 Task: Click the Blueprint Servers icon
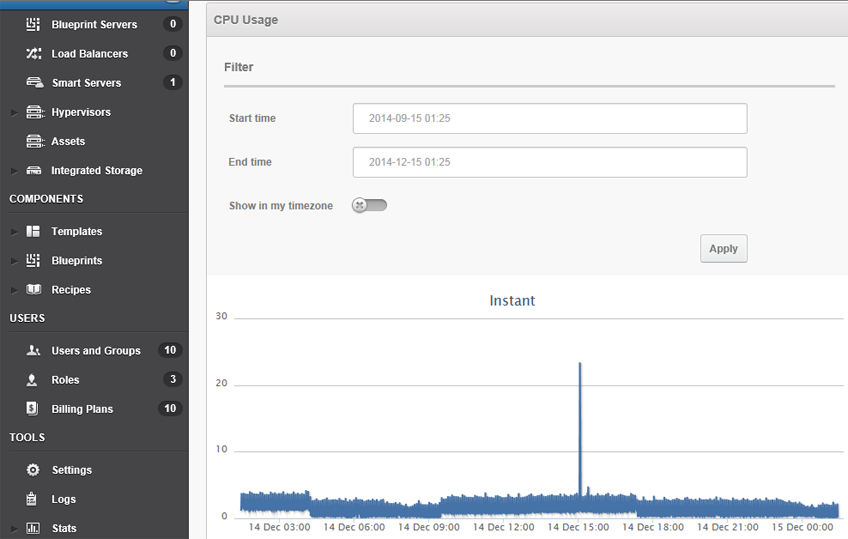[x=33, y=24]
